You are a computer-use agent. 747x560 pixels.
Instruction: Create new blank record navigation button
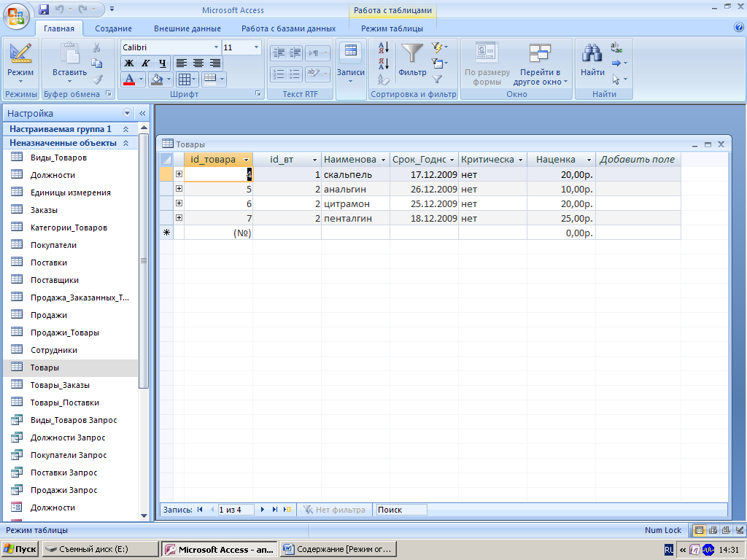coord(287,510)
